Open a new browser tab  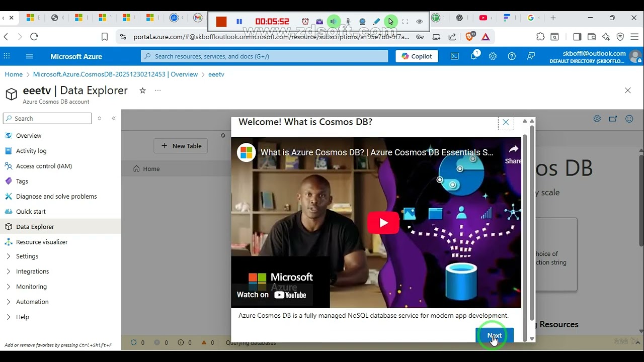point(553,18)
